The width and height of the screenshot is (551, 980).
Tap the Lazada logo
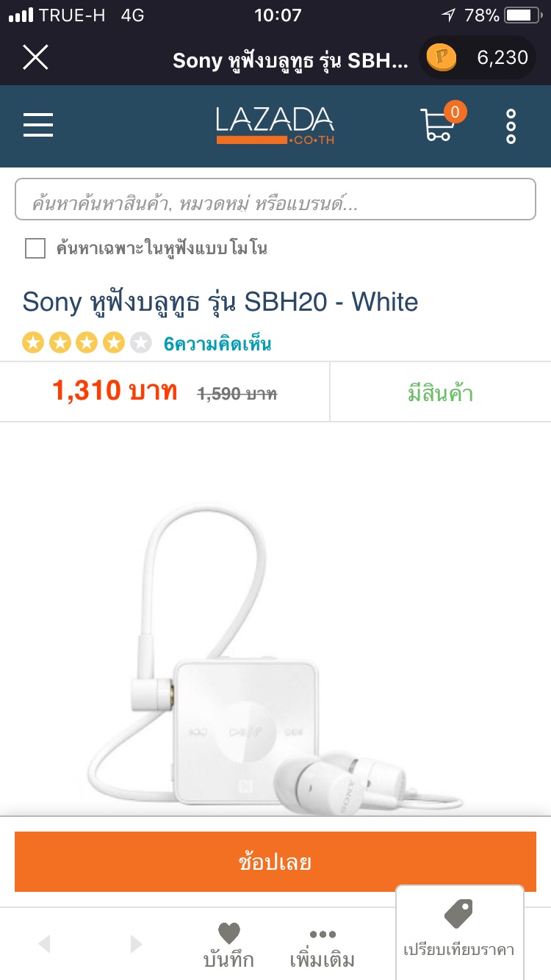tap(275, 126)
